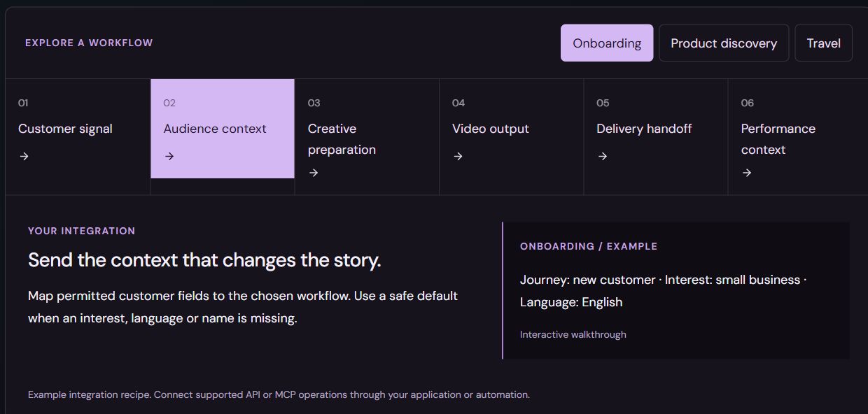Choose the Travel workflow button
Screen dimensions: 868x414
click(x=823, y=43)
